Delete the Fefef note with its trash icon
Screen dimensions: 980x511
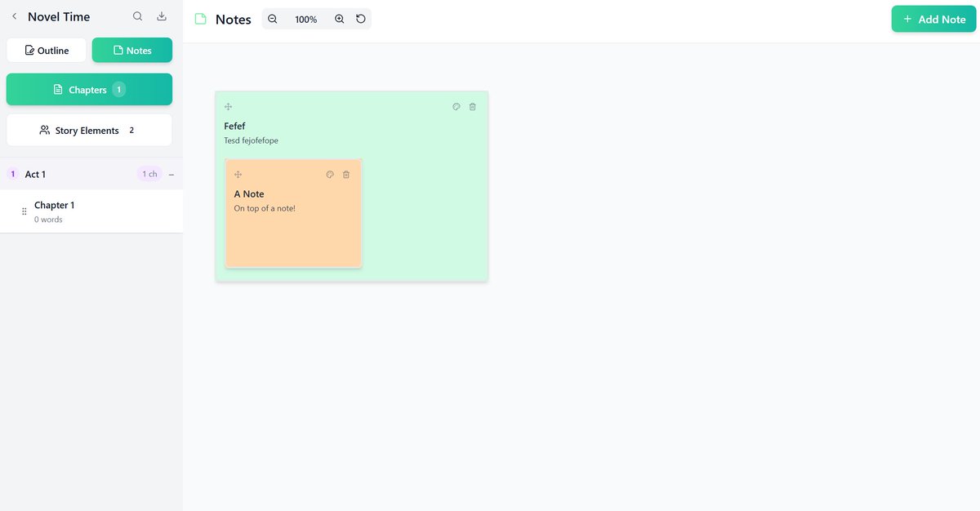click(472, 107)
